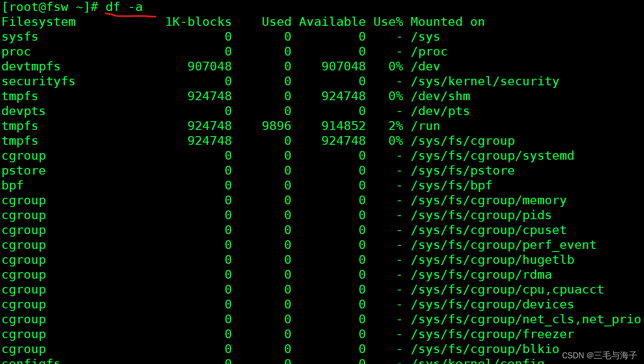644x364 pixels.
Task: Click 924748 1K-blocks value in /run row
Action: pyautogui.click(x=209, y=126)
